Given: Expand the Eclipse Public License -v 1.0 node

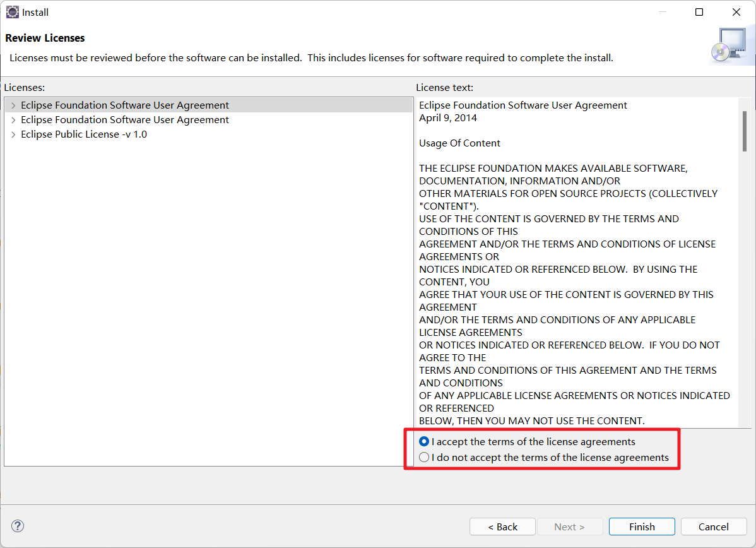Looking at the screenshot, I should point(13,134).
